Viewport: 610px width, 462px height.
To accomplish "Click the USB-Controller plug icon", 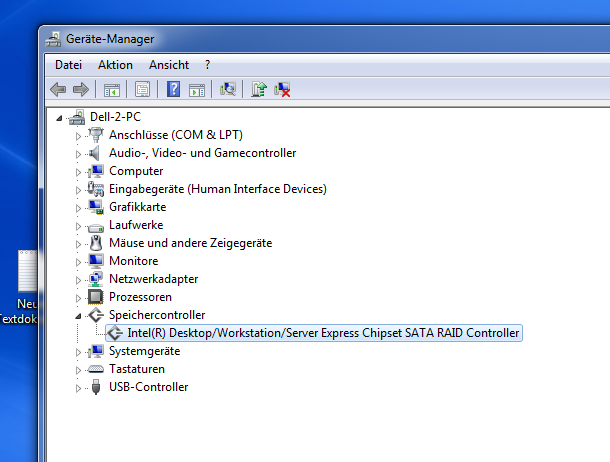I will (x=96, y=387).
